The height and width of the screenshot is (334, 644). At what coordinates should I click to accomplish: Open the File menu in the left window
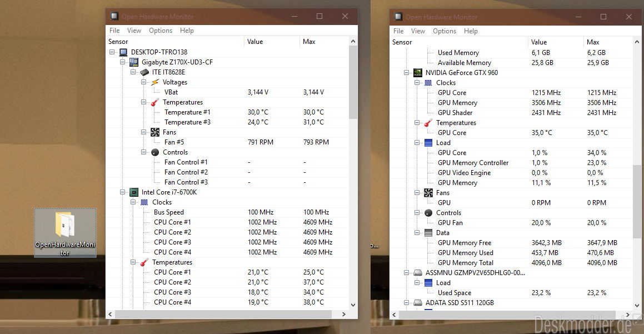[114, 31]
